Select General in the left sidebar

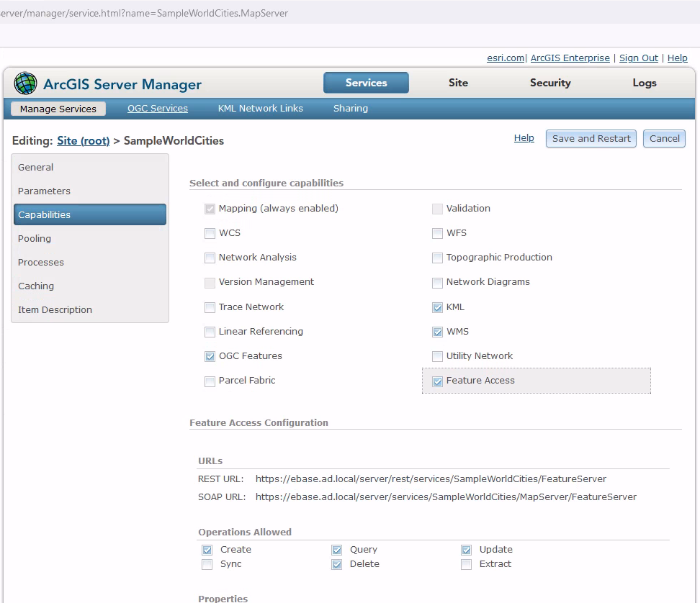click(90, 167)
